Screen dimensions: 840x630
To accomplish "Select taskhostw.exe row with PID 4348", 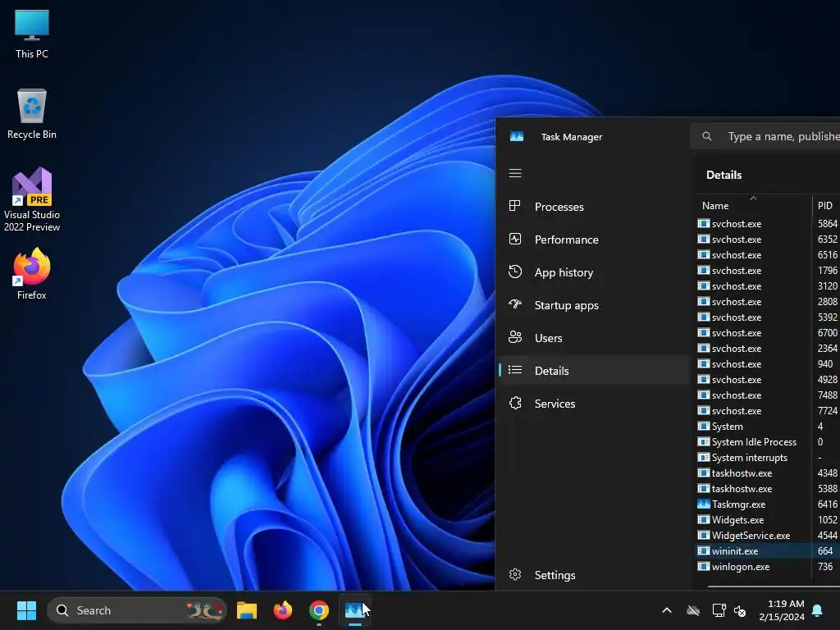I will click(767, 472).
